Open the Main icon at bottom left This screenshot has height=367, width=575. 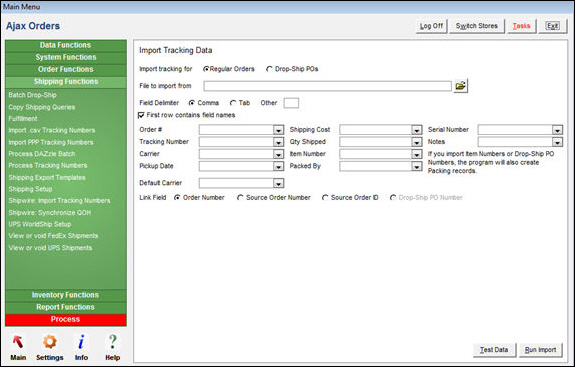[x=18, y=348]
